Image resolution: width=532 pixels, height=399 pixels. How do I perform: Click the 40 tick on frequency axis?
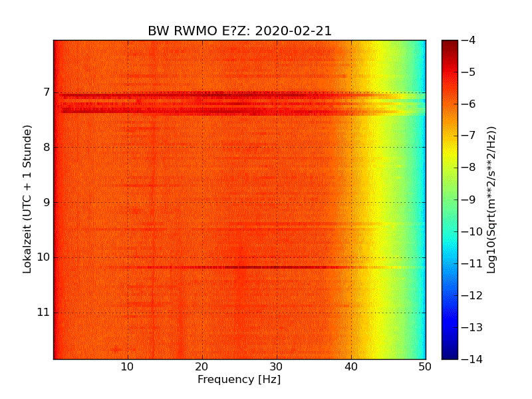351,367
